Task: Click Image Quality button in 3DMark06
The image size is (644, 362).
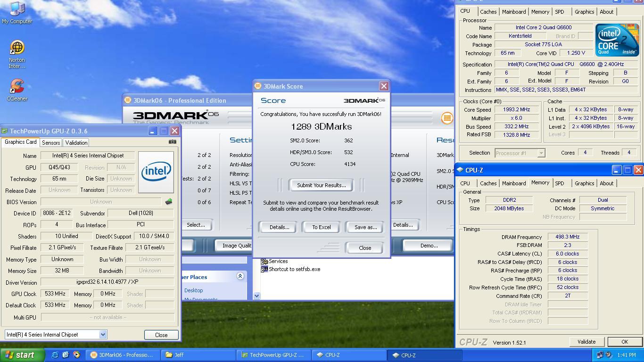Action: (234, 246)
